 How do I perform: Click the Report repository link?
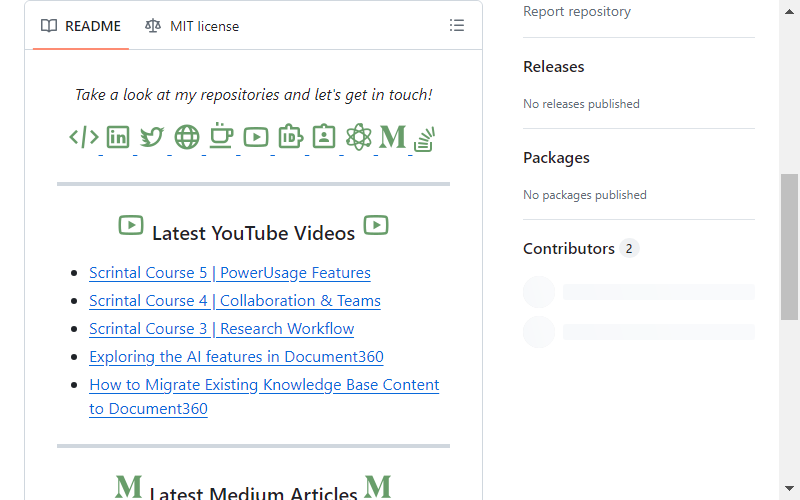577,11
